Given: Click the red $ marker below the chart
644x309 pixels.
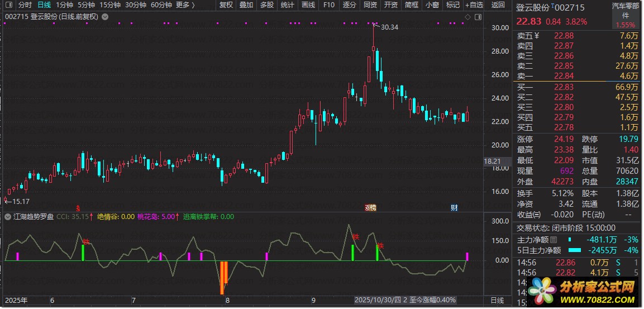Looking at the screenshot, I should click(78, 207).
